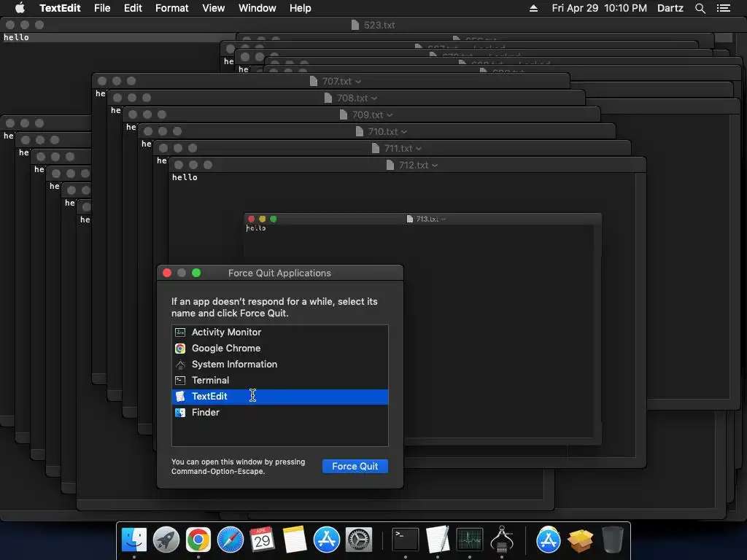This screenshot has width=747, height=560.
Task: Open the Trash in the Dock
Action: tap(612, 540)
